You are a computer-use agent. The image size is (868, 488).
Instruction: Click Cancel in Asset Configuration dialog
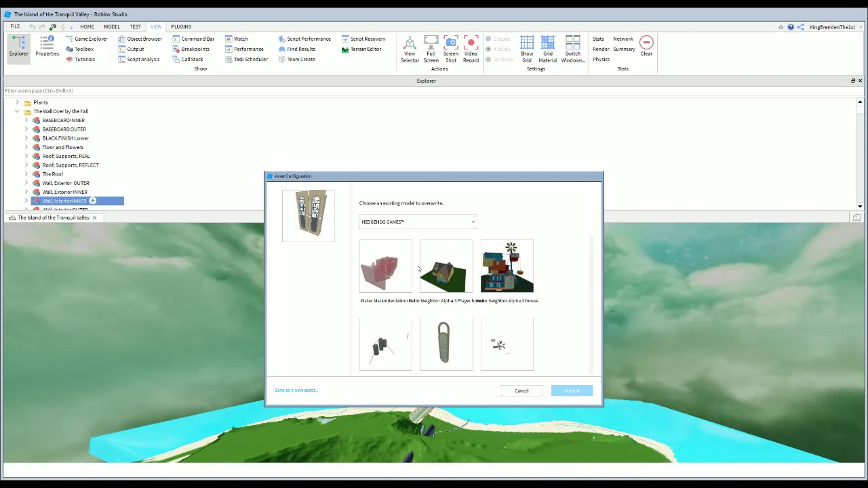[521, 390]
